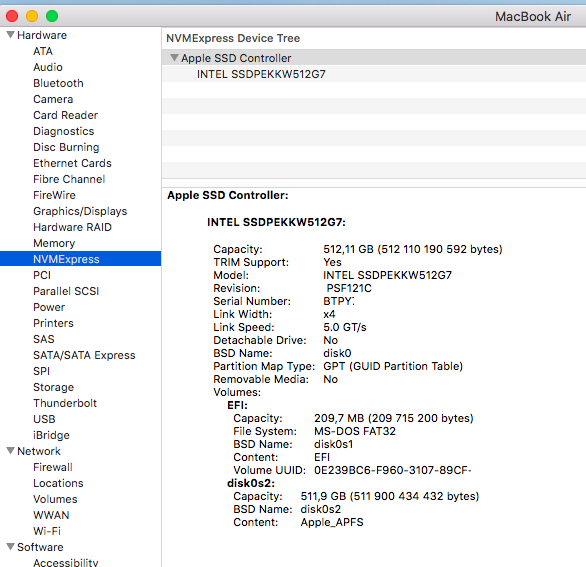Select FireWire in the sidebar
The height and width of the screenshot is (567, 586).
(54, 195)
